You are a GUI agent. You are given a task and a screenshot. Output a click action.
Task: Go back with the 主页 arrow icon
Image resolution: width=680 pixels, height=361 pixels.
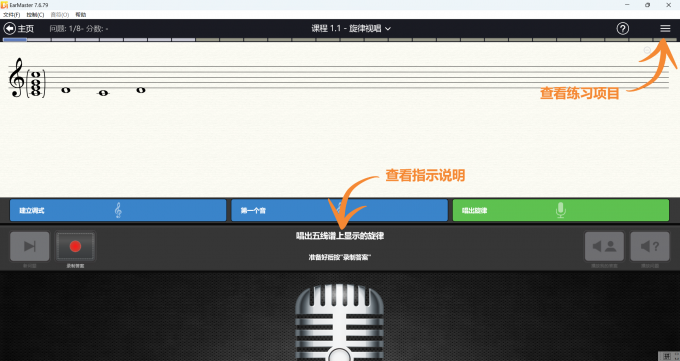(10, 29)
